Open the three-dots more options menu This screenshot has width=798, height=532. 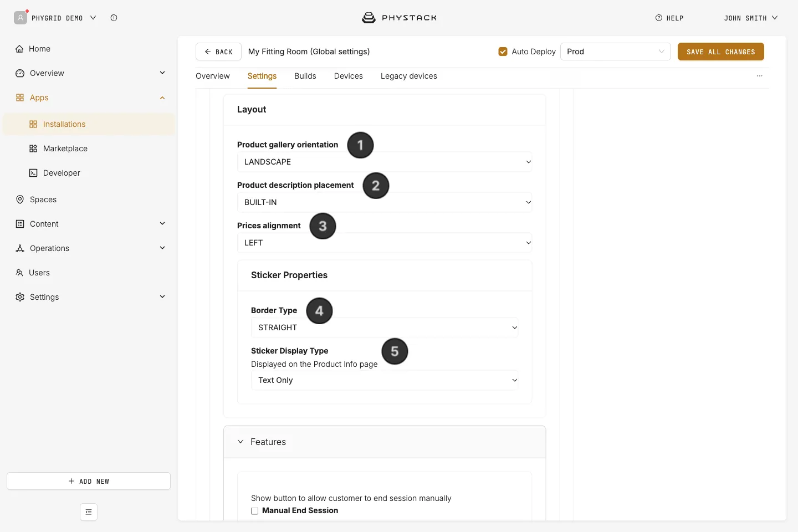click(x=760, y=76)
